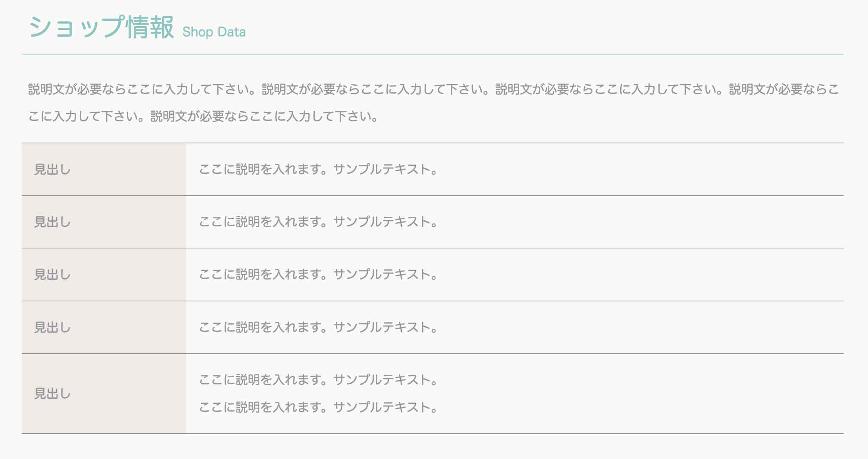Click the "Shop Data" subtitle text
The image size is (868, 459).
[x=214, y=32]
